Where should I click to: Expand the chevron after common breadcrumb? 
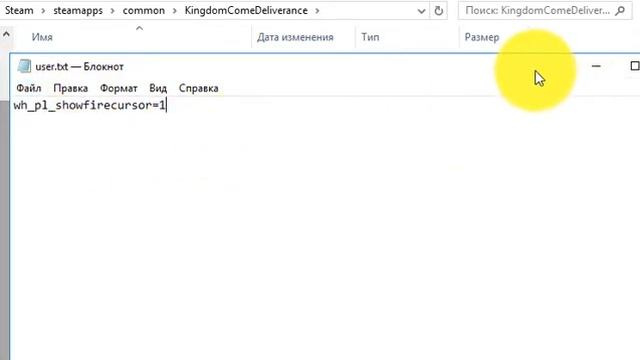(x=175, y=11)
